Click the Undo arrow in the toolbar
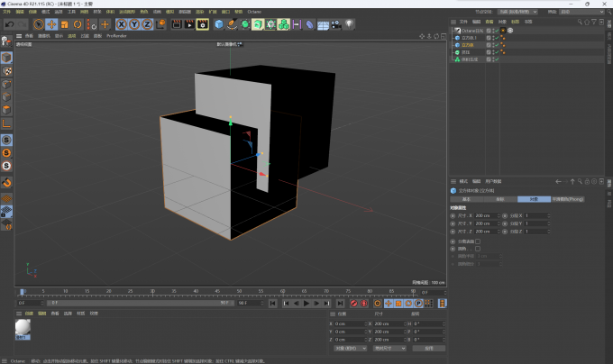This screenshot has width=613, height=364. 9,24
